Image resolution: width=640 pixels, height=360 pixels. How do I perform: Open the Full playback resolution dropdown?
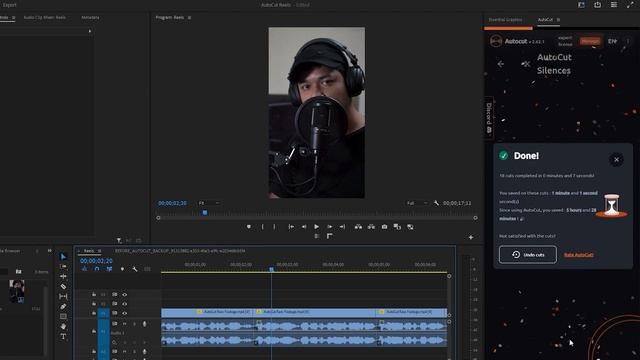pos(417,203)
